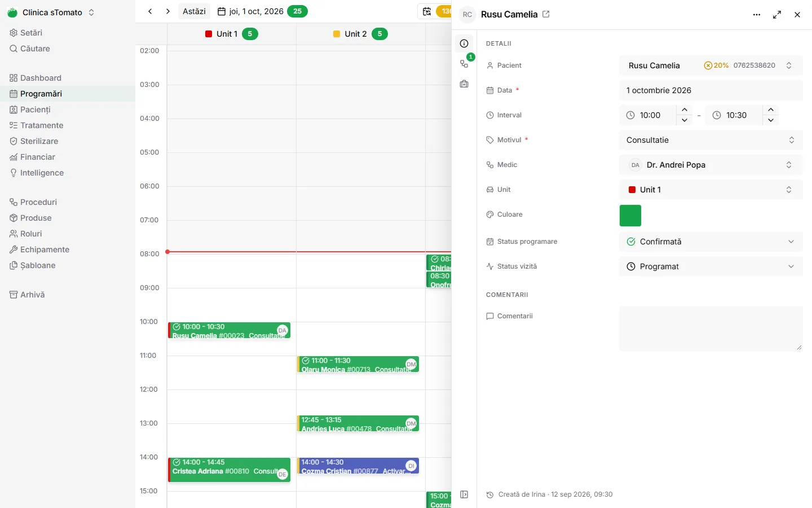Click the calendar view icon in toolbar
This screenshot has height=508, width=812.
click(427, 11)
